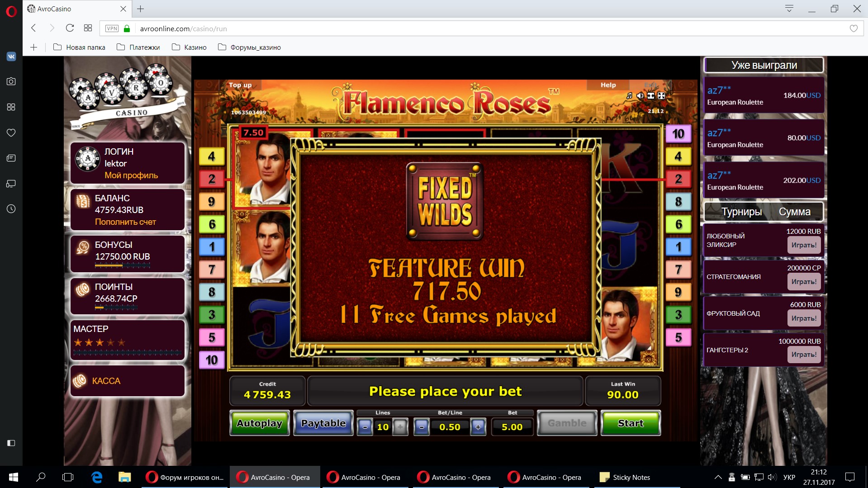The height and width of the screenshot is (488, 868).
Task: Play the ФРУКТОВЫЙ САД tournament
Action: (804, 318)
